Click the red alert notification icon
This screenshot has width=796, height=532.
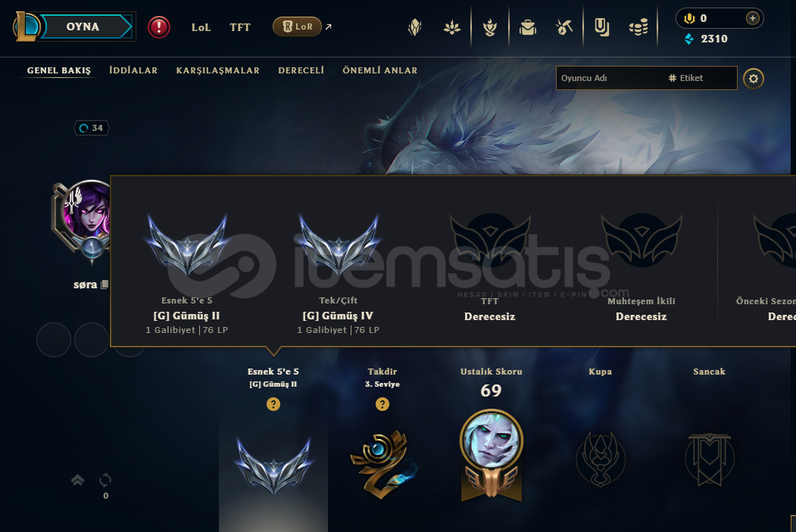[159, 27]
